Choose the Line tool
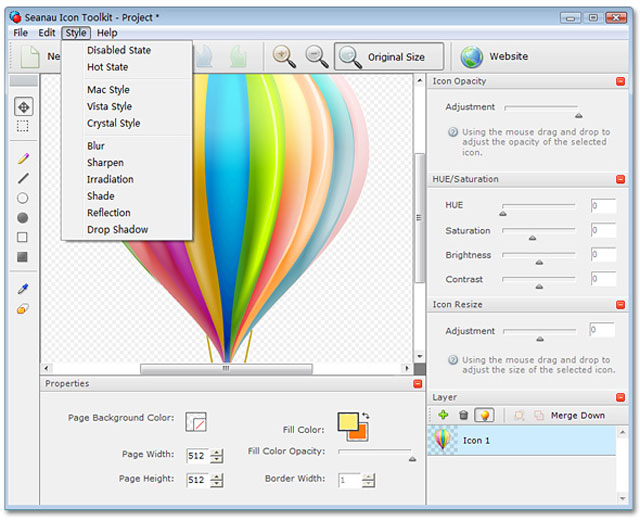The width and height of the screenshot is (640, 521). (x=23, y=178)
